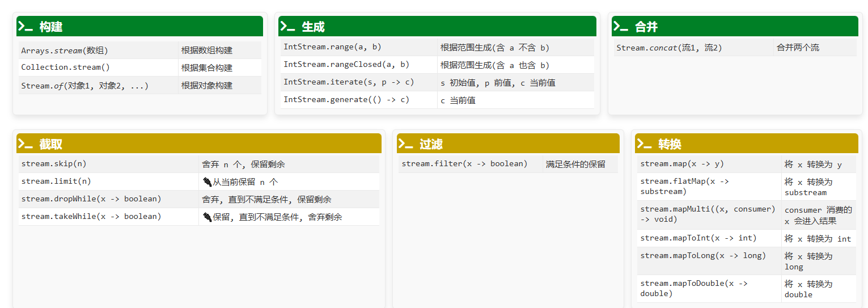868x308 pixels.
Task: Click s 初始值, p 前值, c 当前值 text
Action: (x=498, y=83)
